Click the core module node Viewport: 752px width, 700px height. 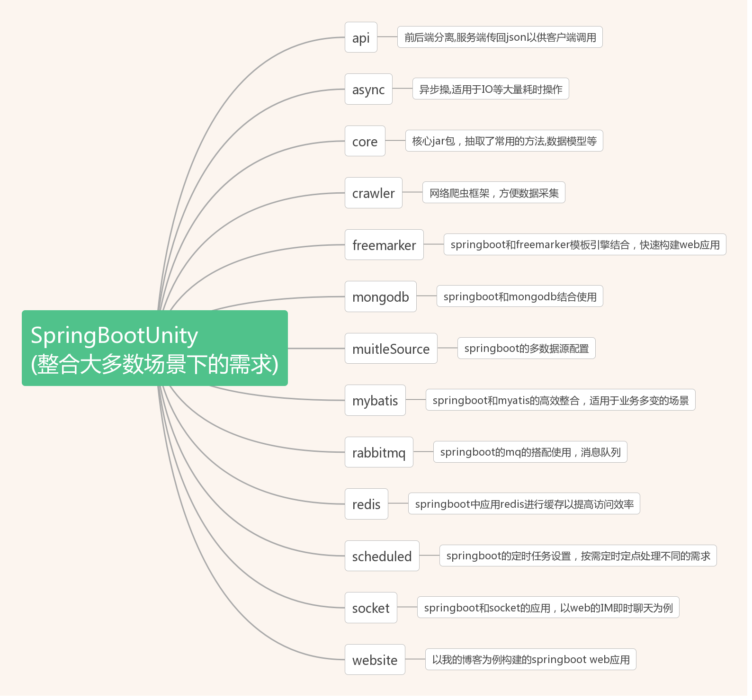pyautogui.click(x=365, y=141)
